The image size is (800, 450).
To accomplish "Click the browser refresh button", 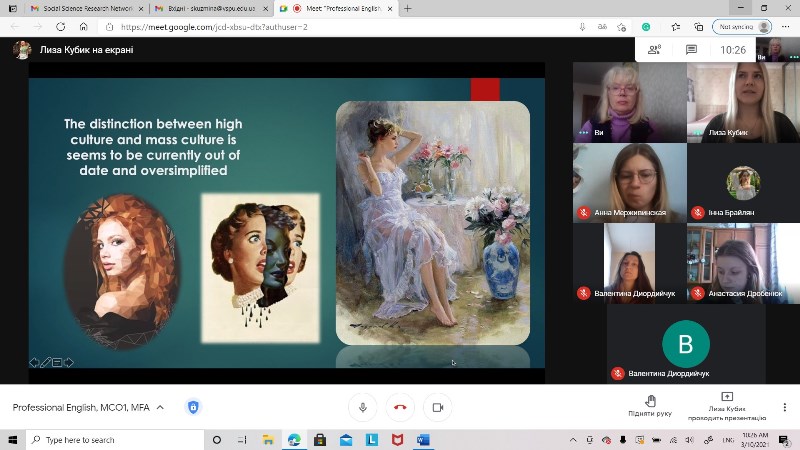I will click(60, 27).
